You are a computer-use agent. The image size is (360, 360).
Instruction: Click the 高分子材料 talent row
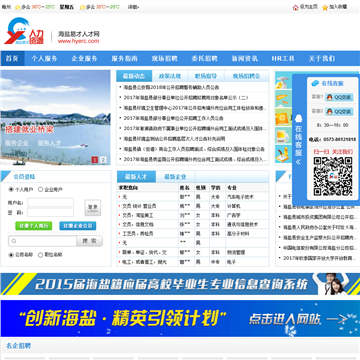pos(193,234)
